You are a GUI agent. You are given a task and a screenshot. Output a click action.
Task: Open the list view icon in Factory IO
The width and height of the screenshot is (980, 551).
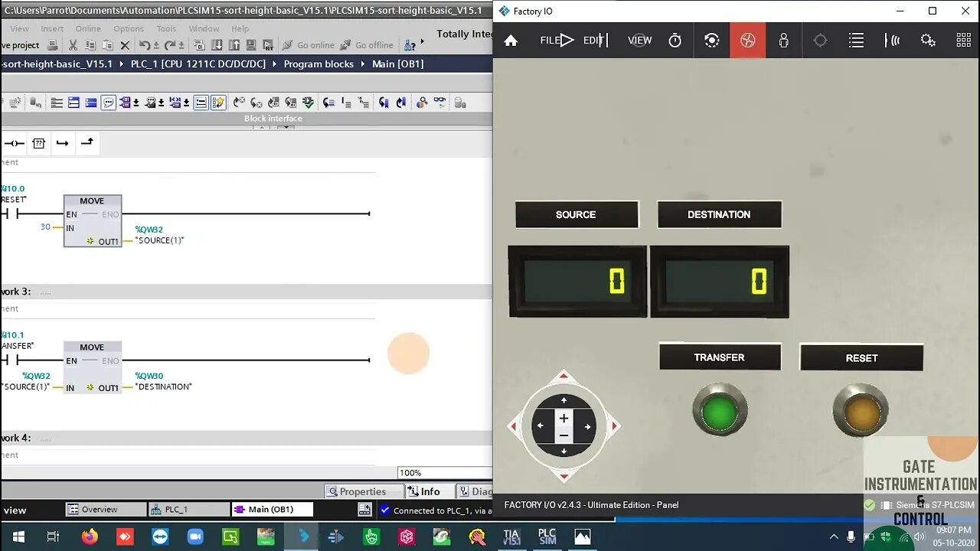tap(857, 41)
